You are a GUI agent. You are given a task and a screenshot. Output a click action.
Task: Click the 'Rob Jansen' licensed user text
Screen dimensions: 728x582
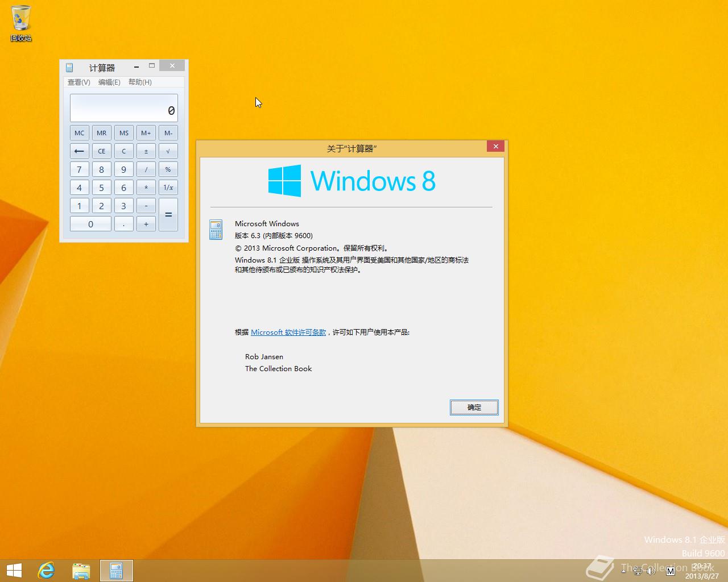(x=264, y=356)
